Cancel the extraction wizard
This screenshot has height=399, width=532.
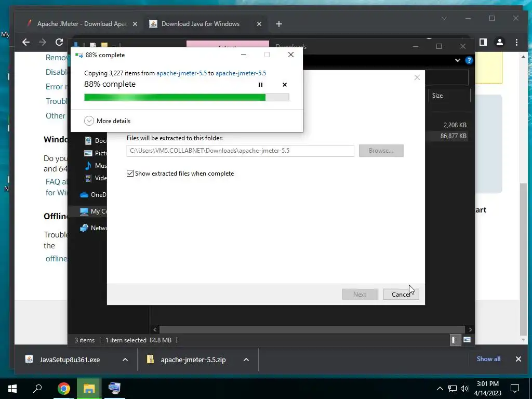click(x=401, y=294)
